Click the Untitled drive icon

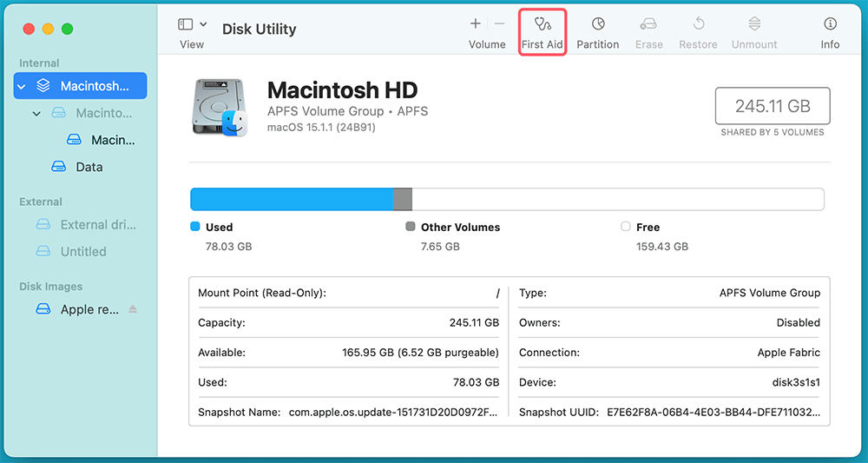click(x=43, y=251)
